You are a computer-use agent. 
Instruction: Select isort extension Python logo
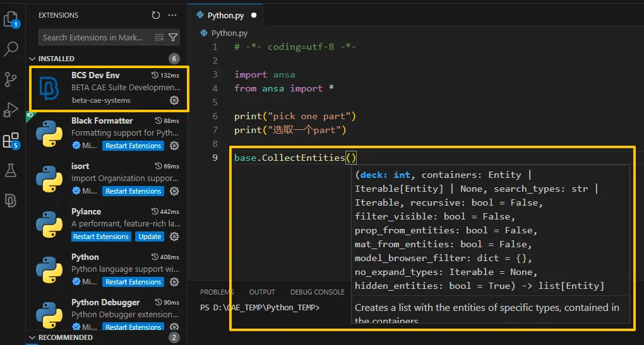pos(49,179)
